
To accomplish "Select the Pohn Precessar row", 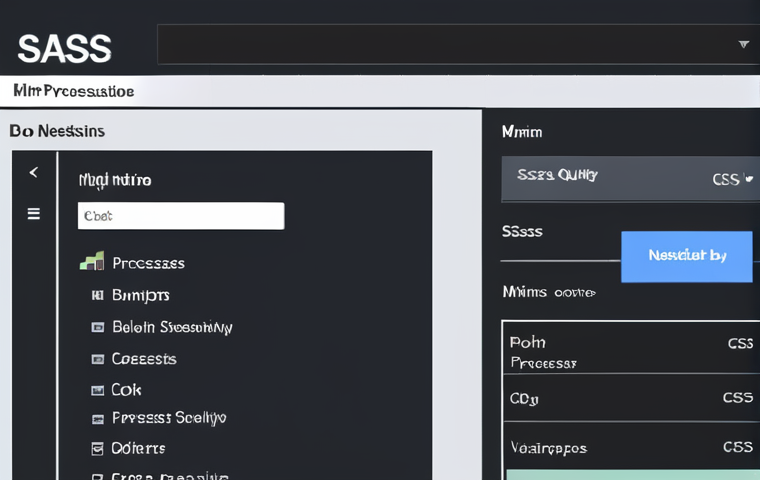I will coord(631,348).
